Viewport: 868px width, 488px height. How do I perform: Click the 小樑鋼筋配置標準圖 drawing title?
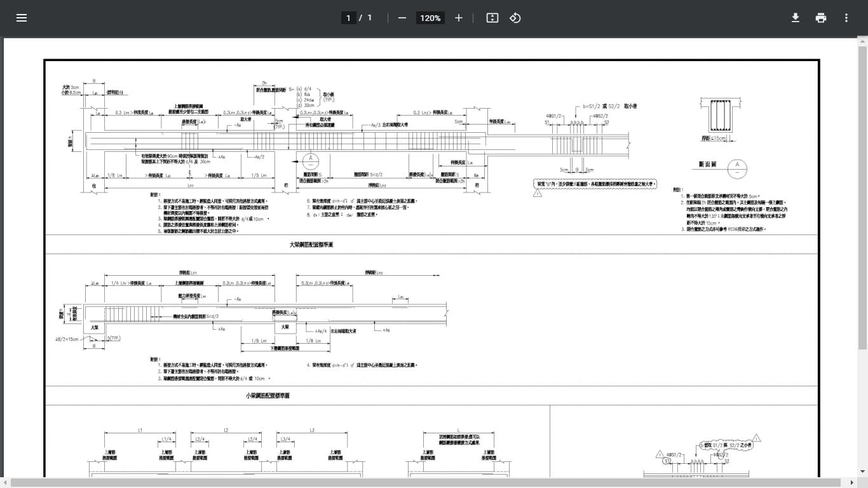click(x=267, y=395)
